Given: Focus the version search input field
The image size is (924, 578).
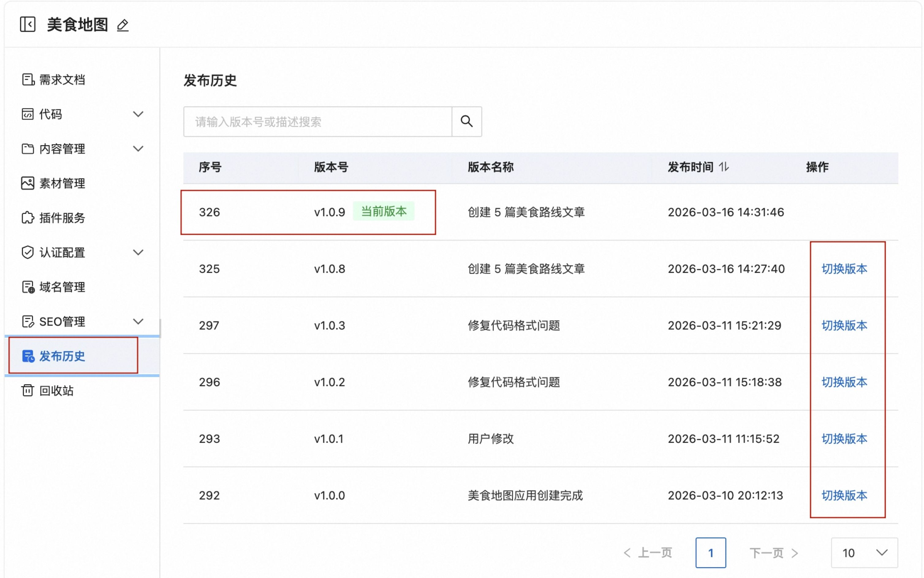Looking at the screenshot, I should 317,121.
